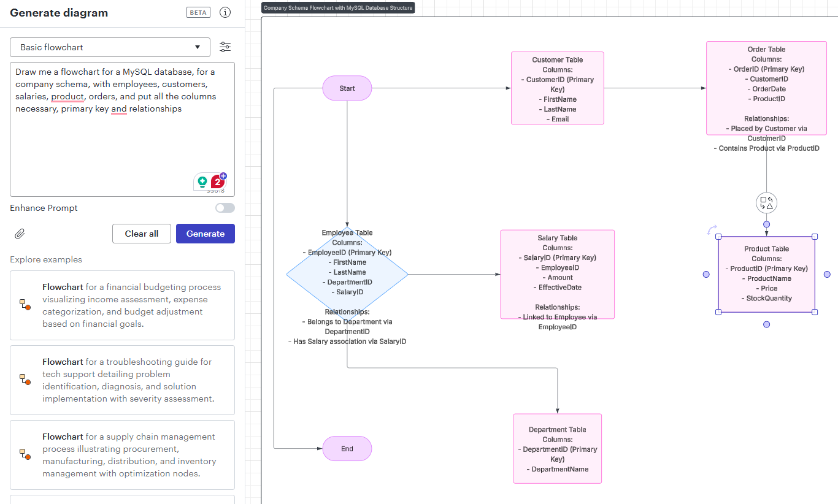Select the Salary Table shape
This screenshot has width=838, height=504.
click(558, 275)
